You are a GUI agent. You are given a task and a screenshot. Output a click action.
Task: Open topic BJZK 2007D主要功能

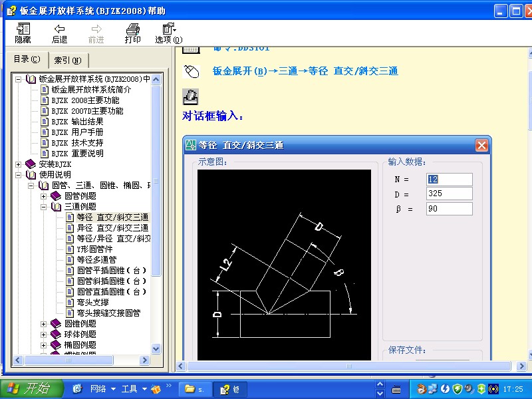click(88, 111)
